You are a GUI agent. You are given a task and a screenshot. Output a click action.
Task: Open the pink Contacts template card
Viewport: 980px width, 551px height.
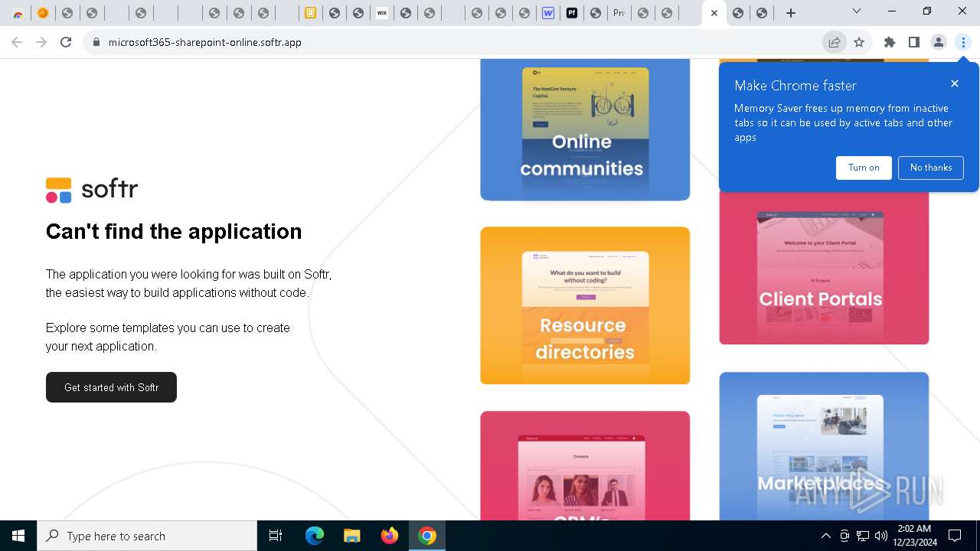(585, 465)
